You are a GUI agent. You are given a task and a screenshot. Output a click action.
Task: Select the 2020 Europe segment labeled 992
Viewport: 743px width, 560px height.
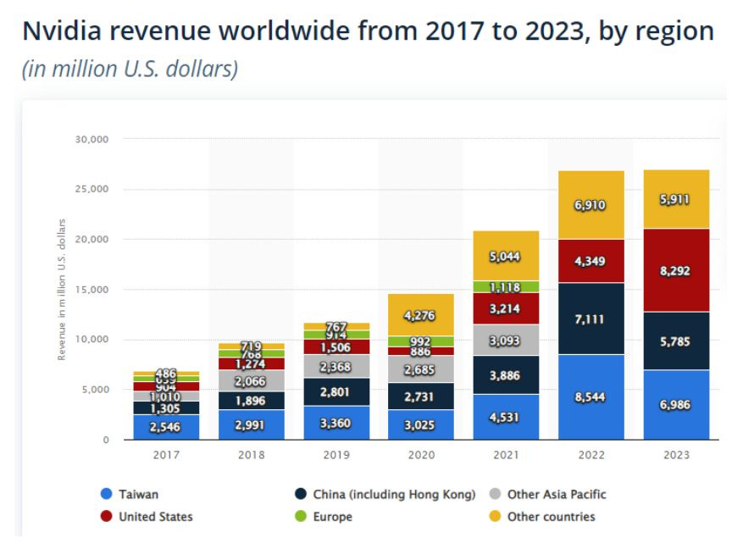(x=421, y=341)
